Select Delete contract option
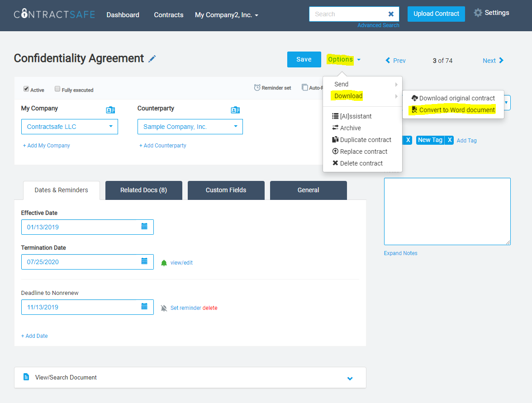The height and width of the screenshot is (403, 532). click(x=362, y=163)
